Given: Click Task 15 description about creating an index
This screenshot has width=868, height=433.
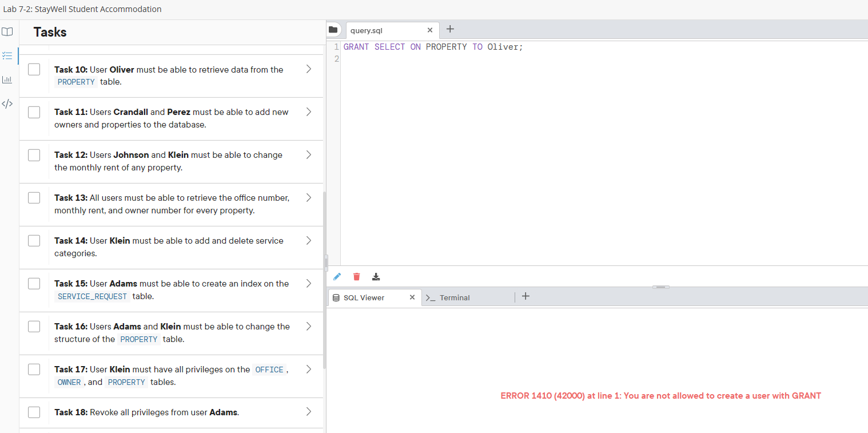Looking at the screenshot, I should pos(172,290).
